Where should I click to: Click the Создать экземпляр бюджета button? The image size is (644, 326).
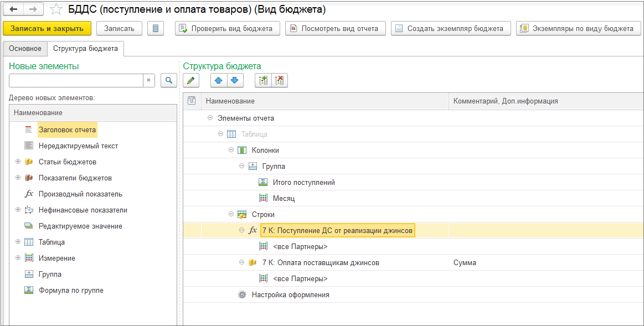click(450, 28)
